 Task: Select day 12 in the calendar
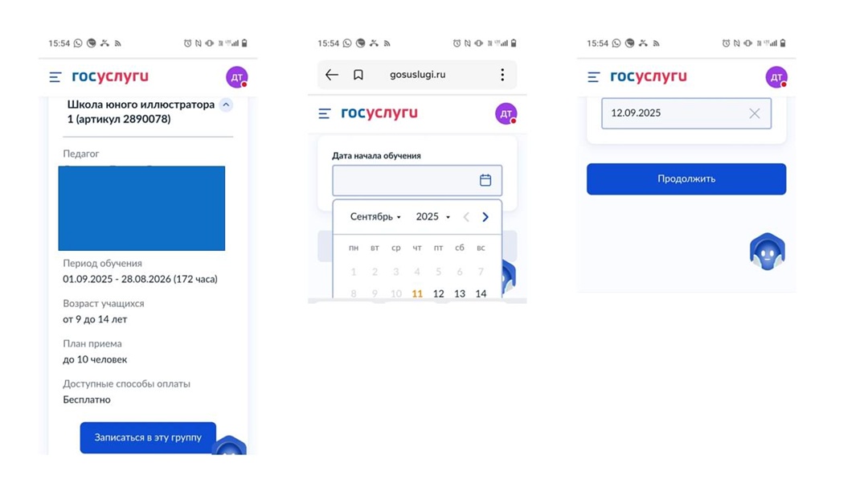pos(439,293)
